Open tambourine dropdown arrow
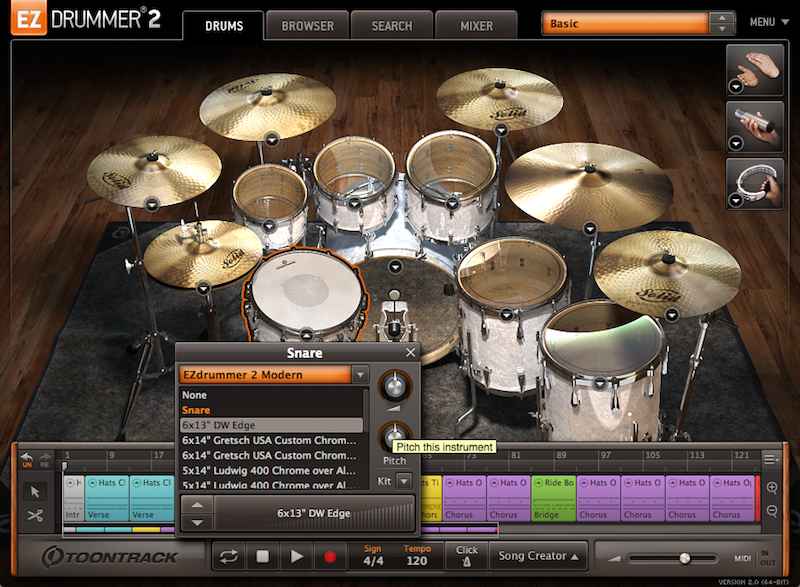The image size is (800, 587). point(736,201)
